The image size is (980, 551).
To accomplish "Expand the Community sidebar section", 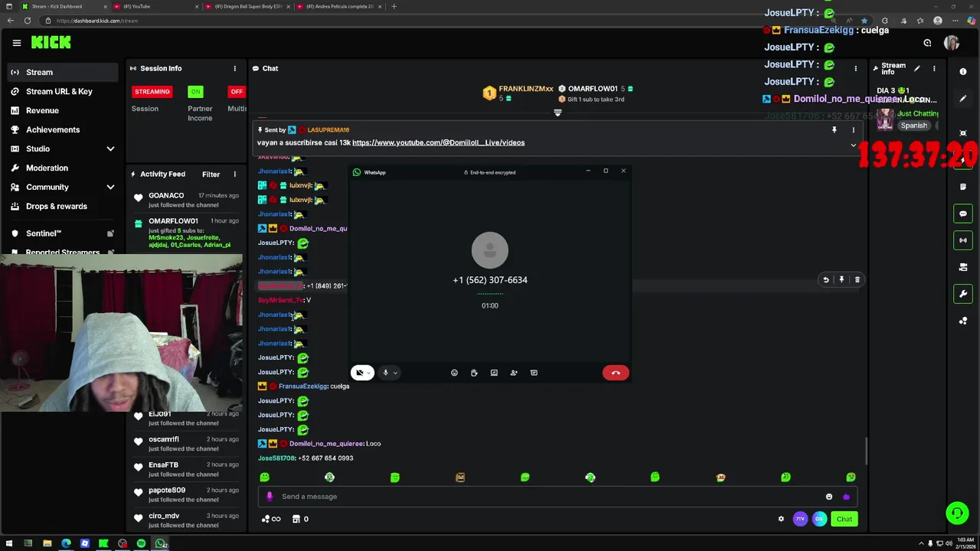I will 110,187.
